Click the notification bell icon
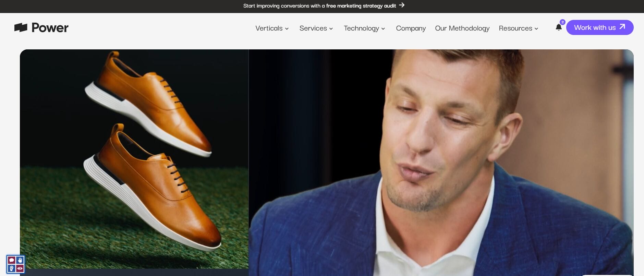This screenshot has width=644, height=276. click(x=558, y=28)
